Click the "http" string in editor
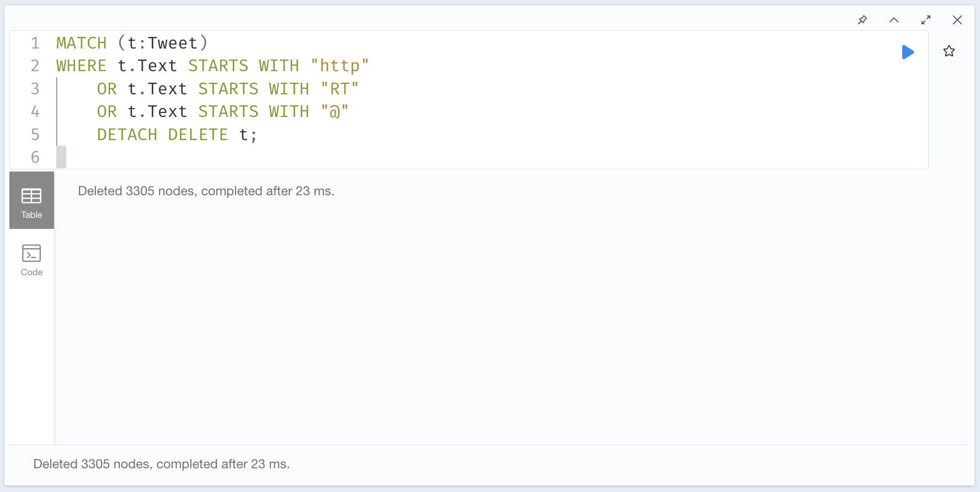Screen dimensions: 980x492 click(339, 66)
